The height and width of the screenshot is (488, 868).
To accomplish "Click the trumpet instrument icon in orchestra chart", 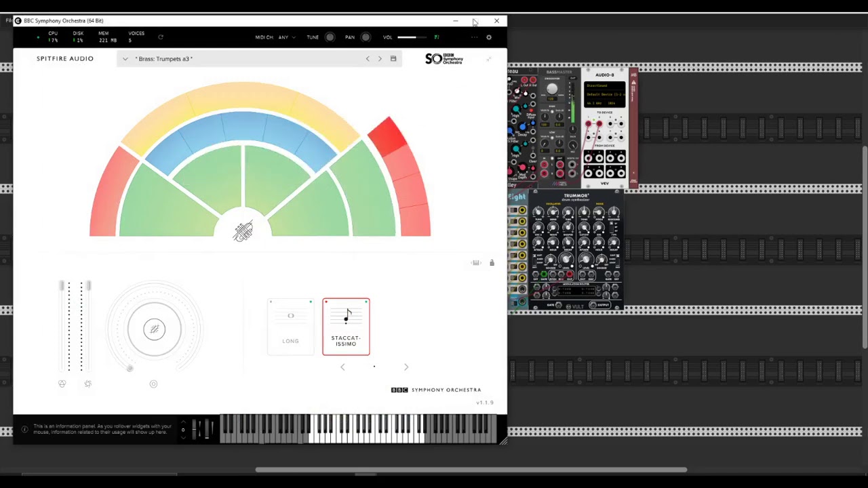I will pos(243,231).
